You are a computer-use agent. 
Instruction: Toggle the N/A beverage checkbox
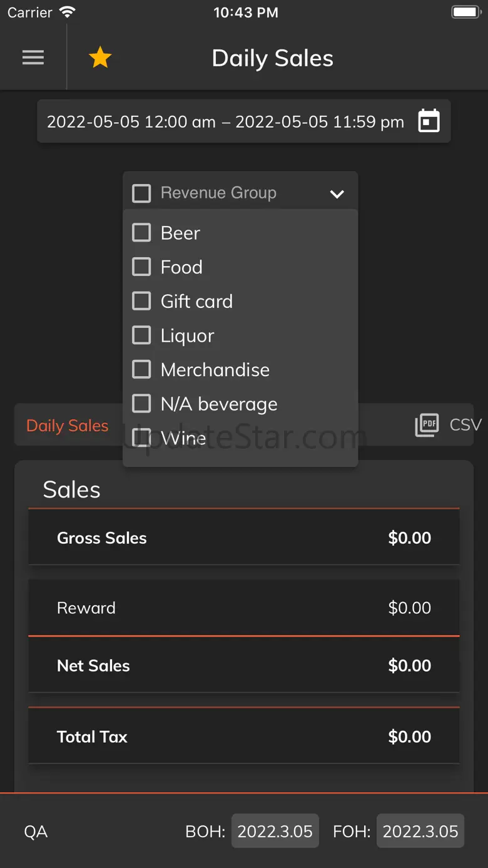[x=142, y=404]
